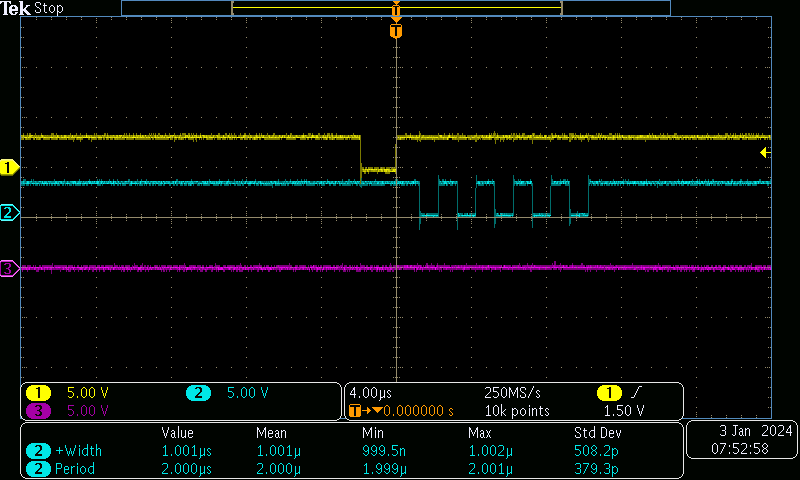Click the +Width value 1.001µs
The width and height of the screenshot is (800, 480).
tap(187, 451)
